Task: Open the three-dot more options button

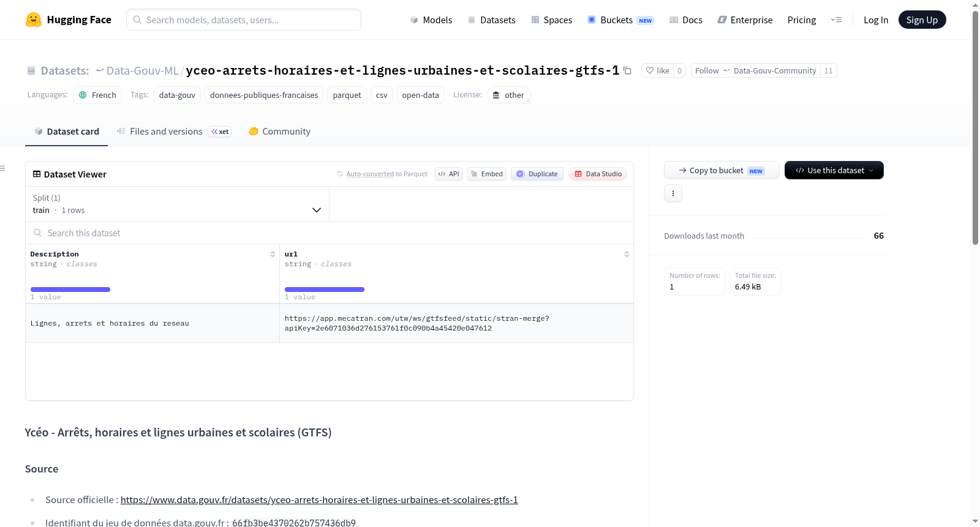Action: [x=673, y=193]
